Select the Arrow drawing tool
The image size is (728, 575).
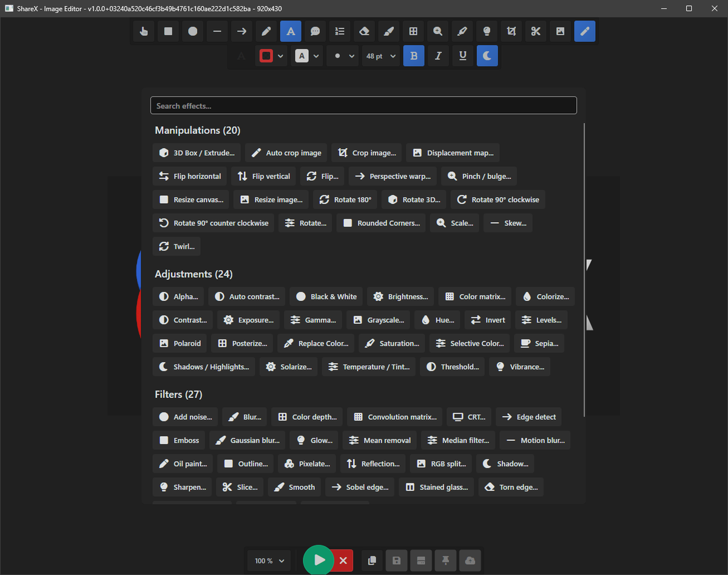[241, 31]
